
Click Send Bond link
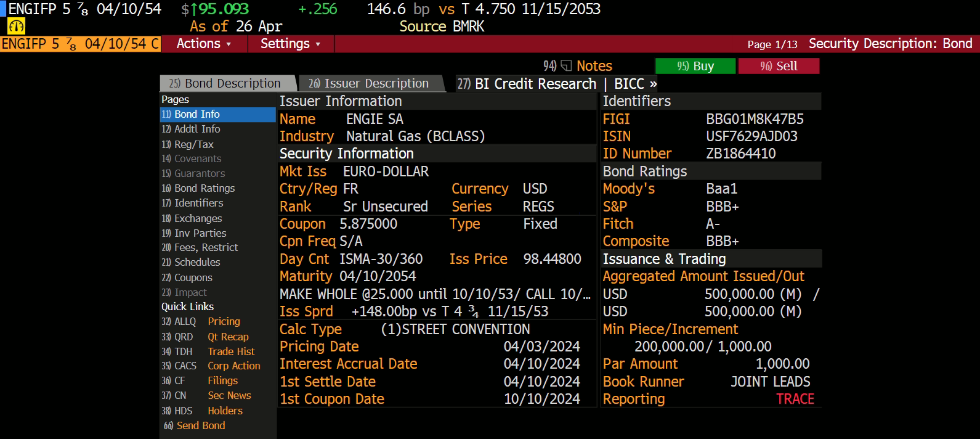point(195,425)
